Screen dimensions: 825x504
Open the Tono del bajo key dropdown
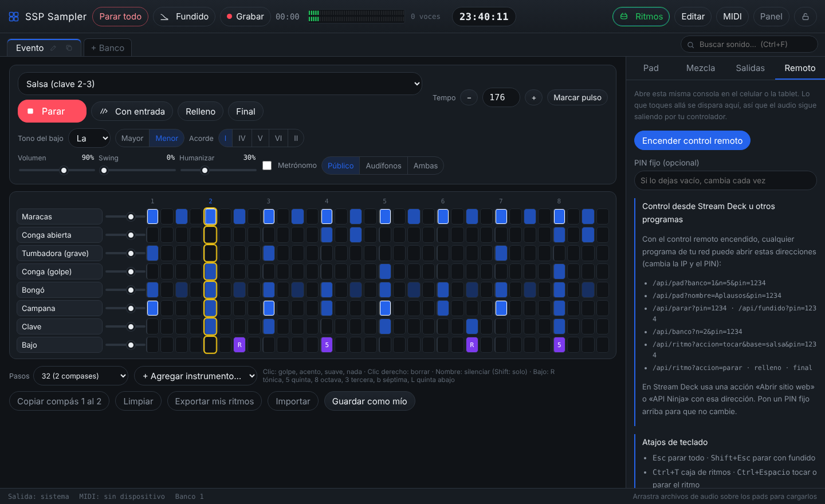pyautogui.click(x=89, y=138)
